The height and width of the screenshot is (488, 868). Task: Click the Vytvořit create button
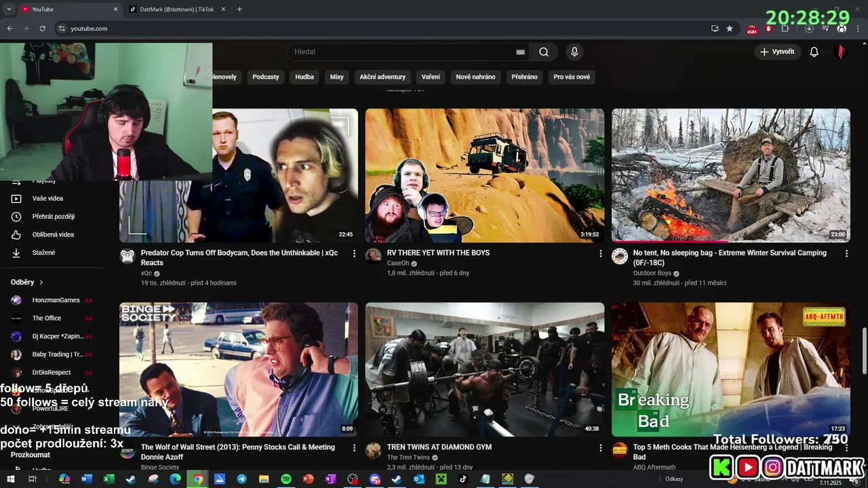tap(777, 52)
